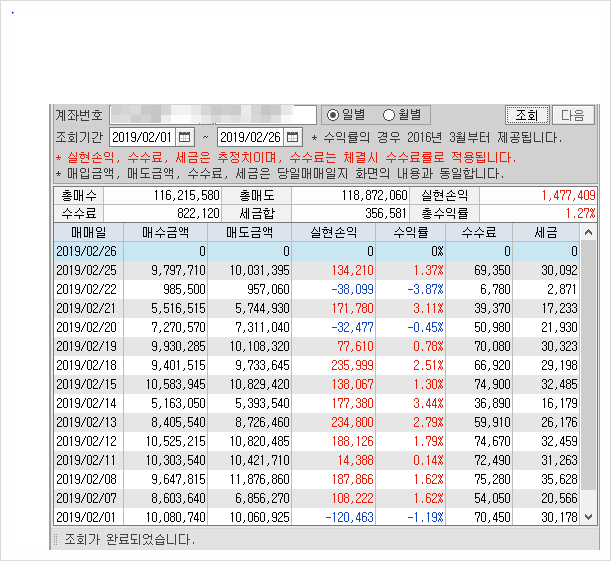Click the 세금합 total 356,581
This screenshot has height=561, width=611.
tap(350, 213)
